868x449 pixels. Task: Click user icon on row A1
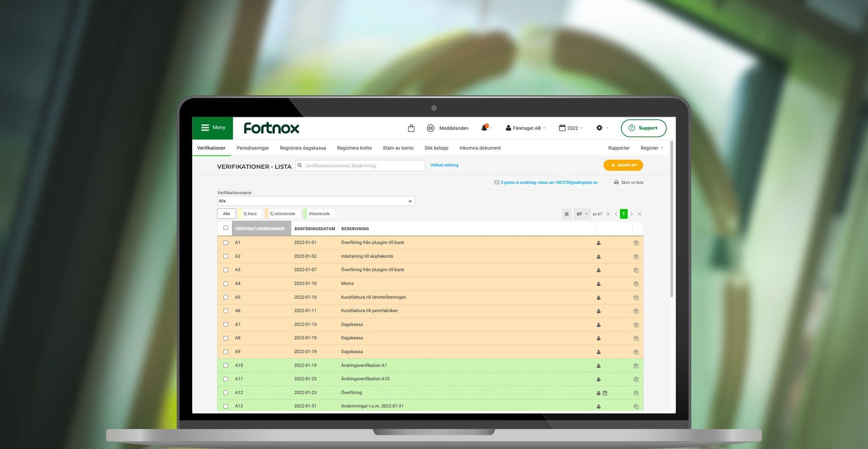point(599,243)
